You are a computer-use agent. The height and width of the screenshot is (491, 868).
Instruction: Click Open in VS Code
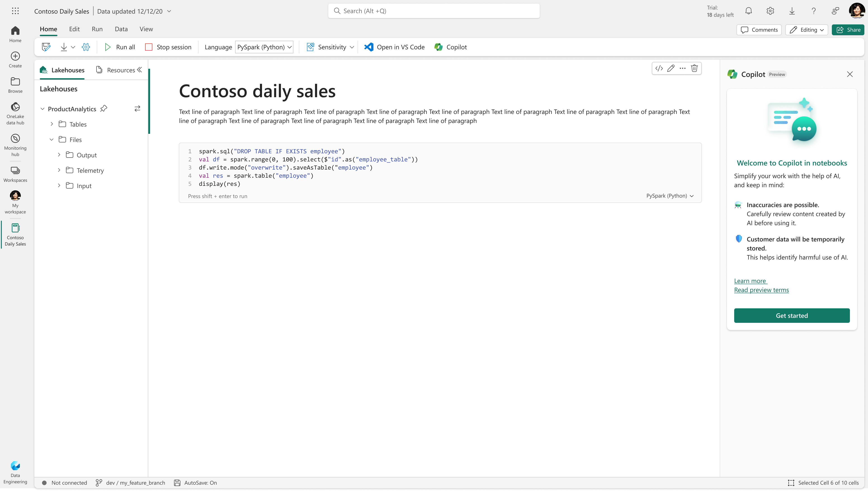[394, 47]
